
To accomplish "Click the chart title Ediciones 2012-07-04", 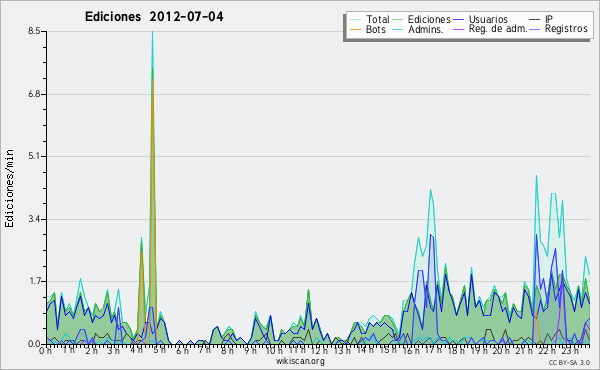I will coord(154,17).
